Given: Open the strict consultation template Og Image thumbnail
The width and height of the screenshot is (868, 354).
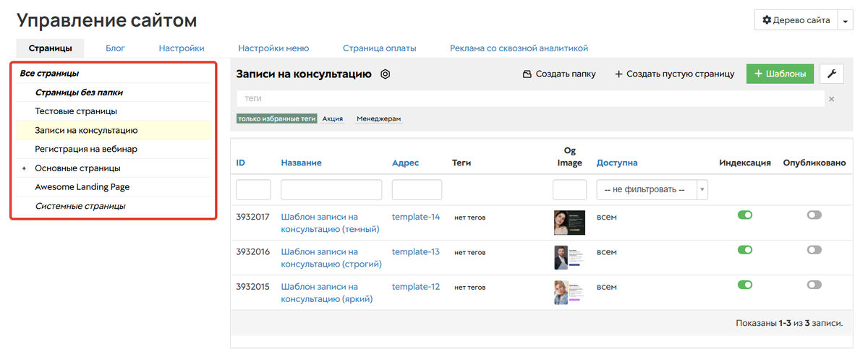Looking at the screenshot, I should tap(569, 257).
